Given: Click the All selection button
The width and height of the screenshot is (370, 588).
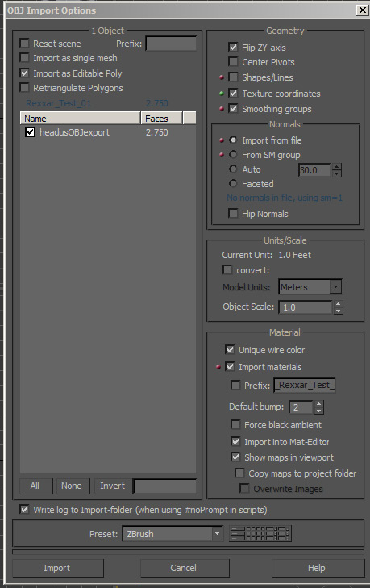Looking at the screenshot, I should coord(35,486).
